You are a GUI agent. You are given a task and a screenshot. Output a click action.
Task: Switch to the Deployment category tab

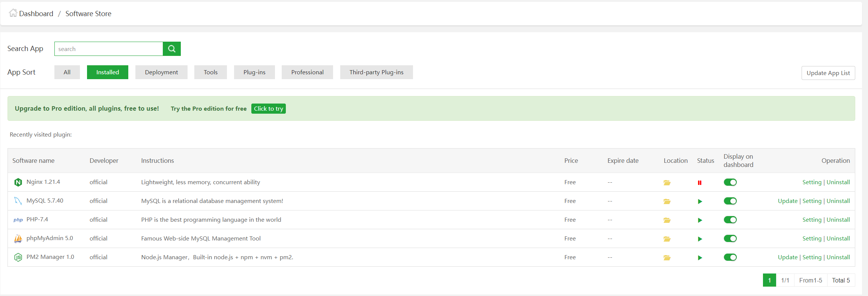pos(161,72)
